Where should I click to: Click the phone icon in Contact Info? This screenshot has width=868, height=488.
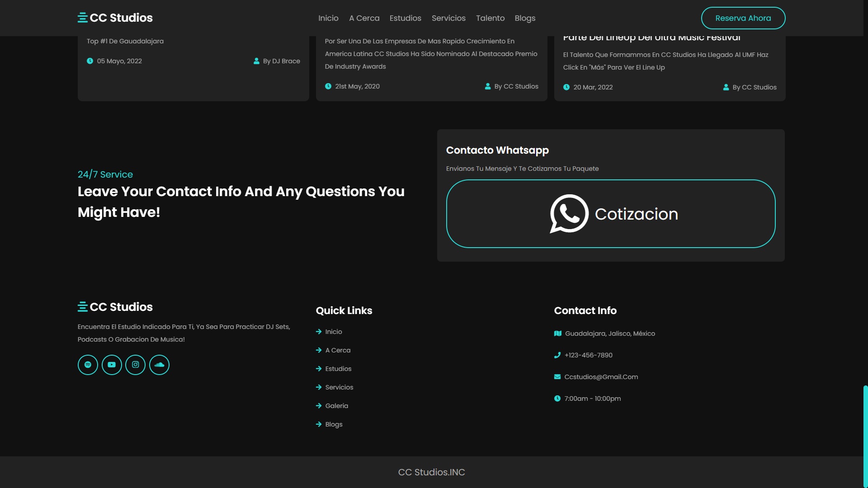pyautogui.click(x=557, y=355)
